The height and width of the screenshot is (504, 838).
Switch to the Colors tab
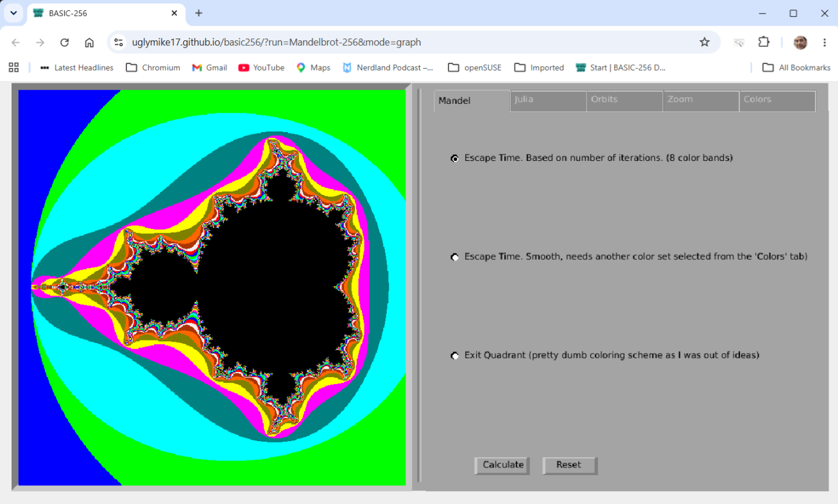[778, 101]
